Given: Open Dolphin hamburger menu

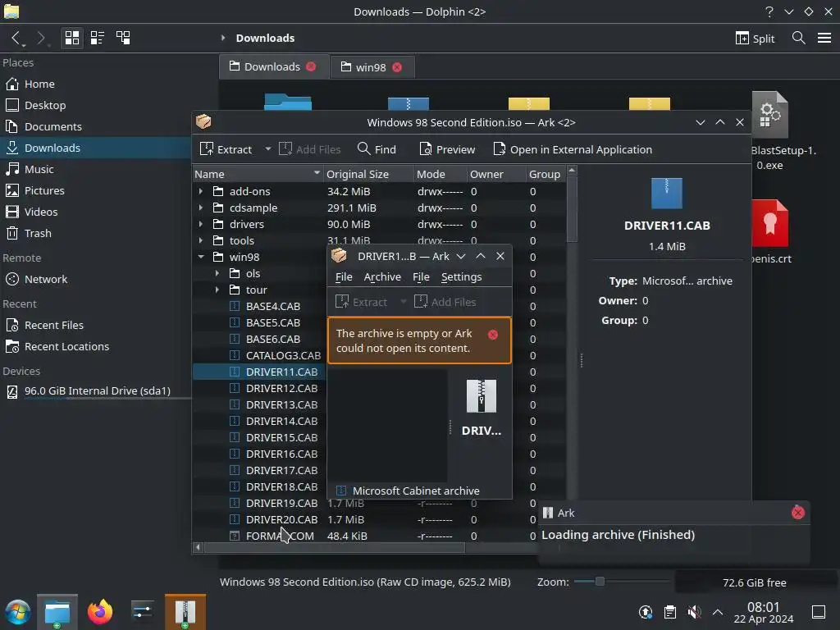Looking at the screenshot, I should pyautogui.click(x=824, y=38).
